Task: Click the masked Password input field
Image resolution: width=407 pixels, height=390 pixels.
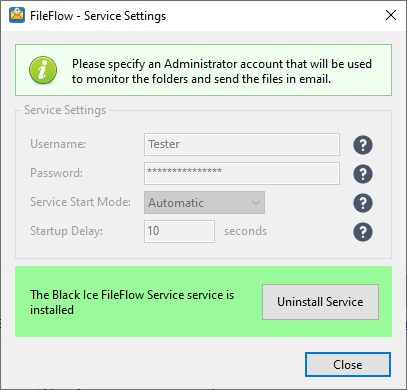Action: tap(242, 173)
